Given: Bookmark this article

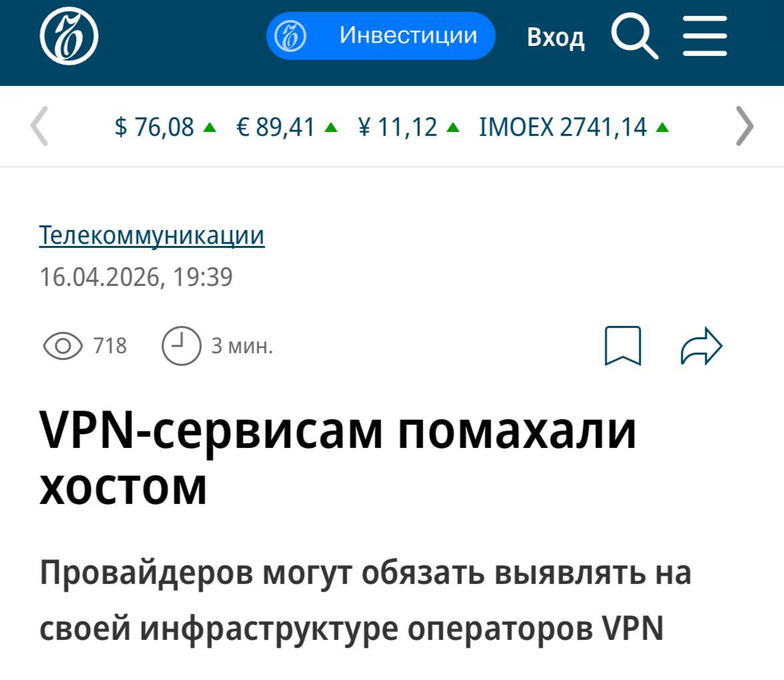Looking at the screenshot, I should click(x=623, y=346).
